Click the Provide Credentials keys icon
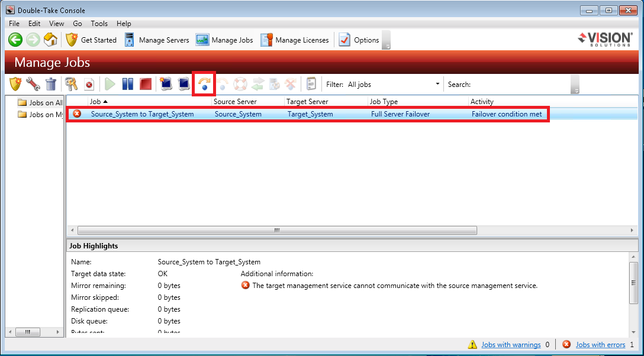The height and width of the screenshot is (356, 644). pyautogui.click(x=72, y=85)
